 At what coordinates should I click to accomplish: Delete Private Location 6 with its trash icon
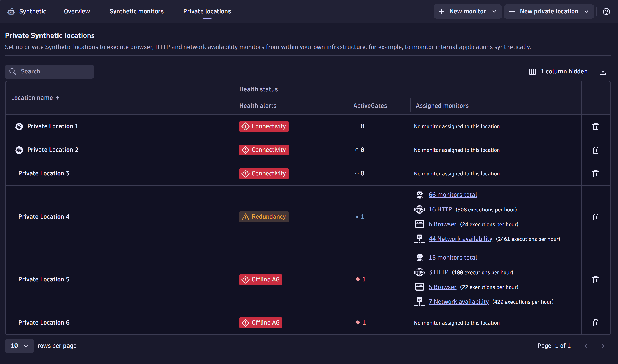point(596,323)
